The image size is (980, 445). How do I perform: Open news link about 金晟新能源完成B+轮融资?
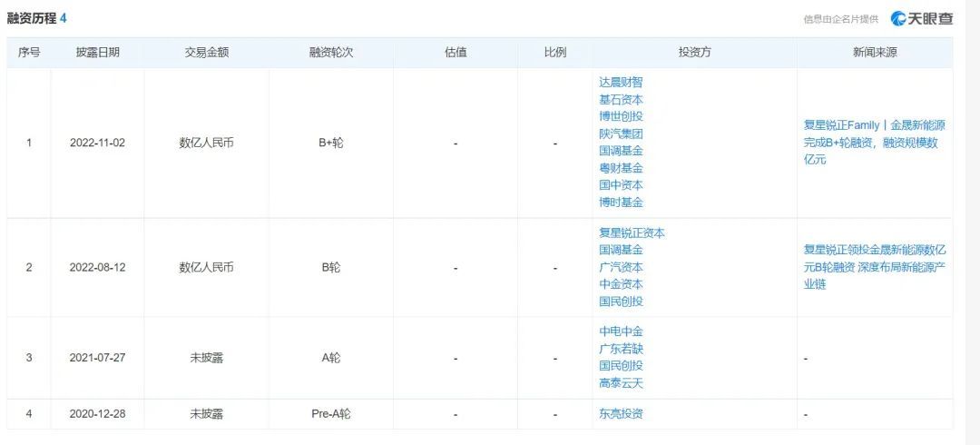tap(875, 143)
